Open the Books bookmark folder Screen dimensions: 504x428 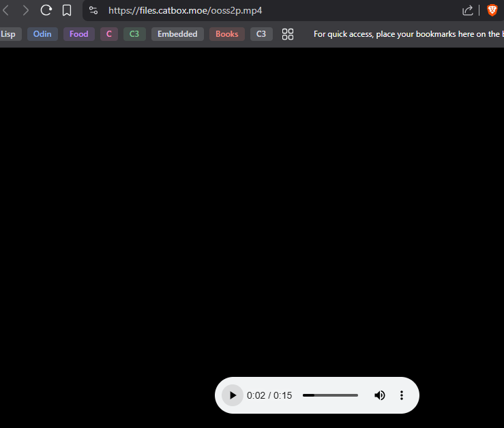(x=227, y=34)
